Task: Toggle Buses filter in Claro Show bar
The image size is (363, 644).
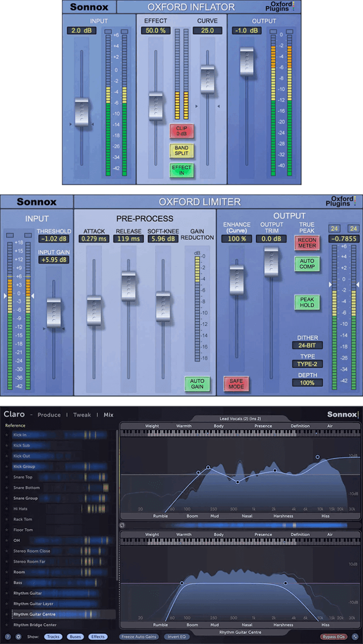Action: [75, 637]
